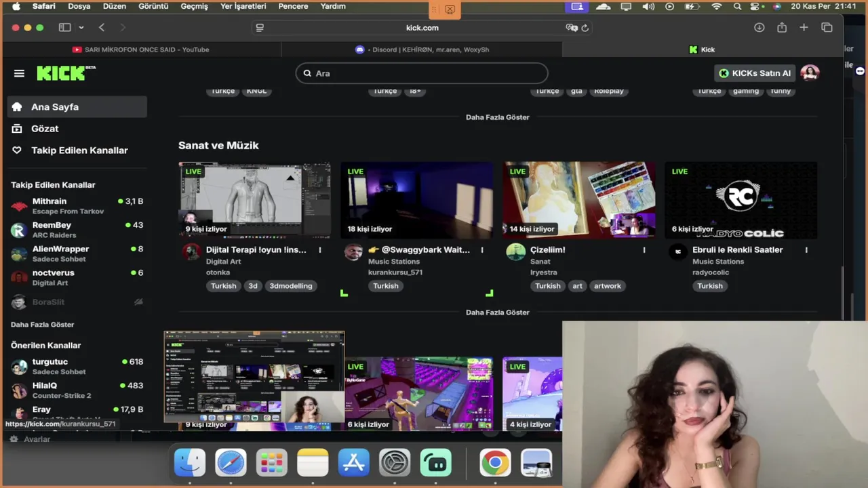Toggle Safari sidebar

(64, 28)
